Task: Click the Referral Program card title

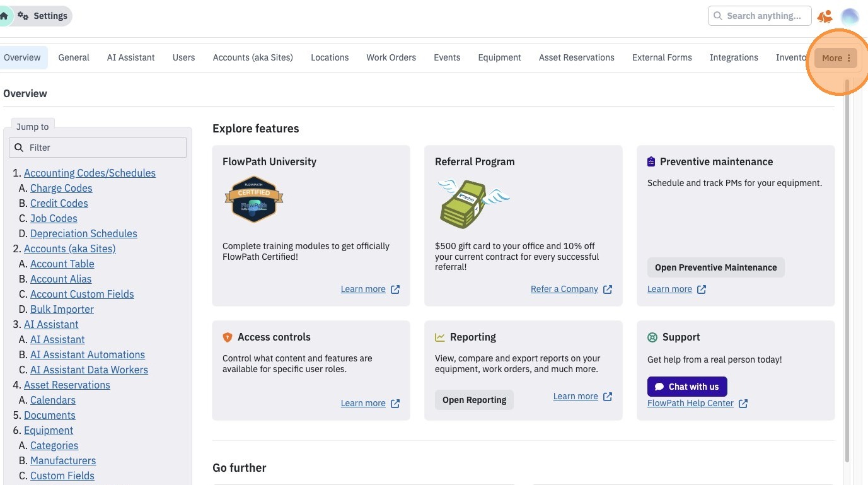Action: click(x=475, y=161)
